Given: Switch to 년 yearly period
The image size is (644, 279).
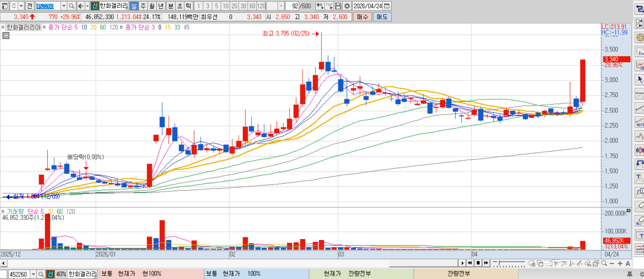Looking at the screenshot, I should pyautogui.click(x=161, y=6).
